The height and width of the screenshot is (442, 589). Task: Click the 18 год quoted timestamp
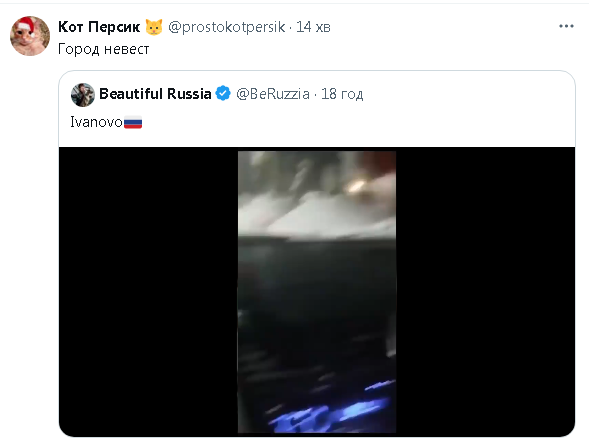342,94
